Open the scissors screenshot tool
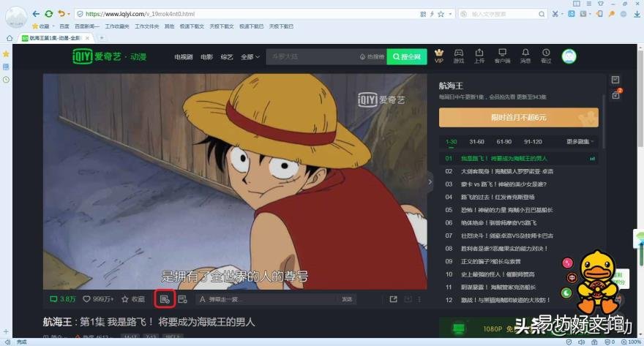This screenshot has width=644, height=346. 555,14
